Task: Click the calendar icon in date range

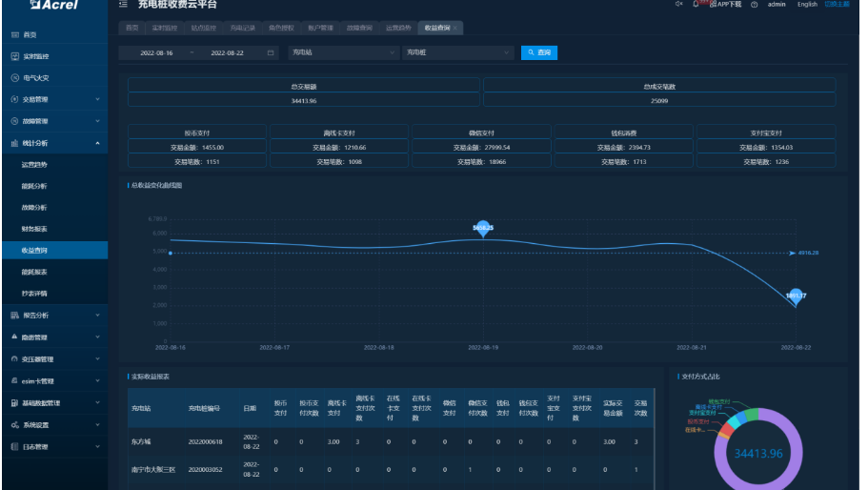Action: point(271,52)
